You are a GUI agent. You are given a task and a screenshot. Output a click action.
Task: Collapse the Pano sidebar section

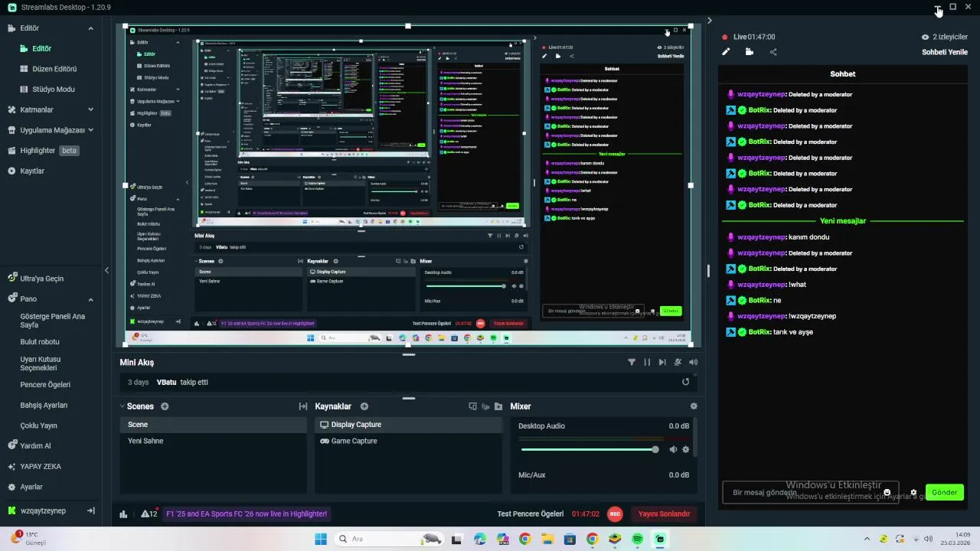point(90,298)
